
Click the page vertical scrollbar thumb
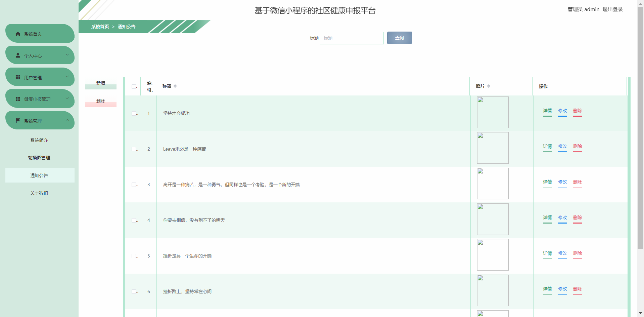tap(641, 128)
